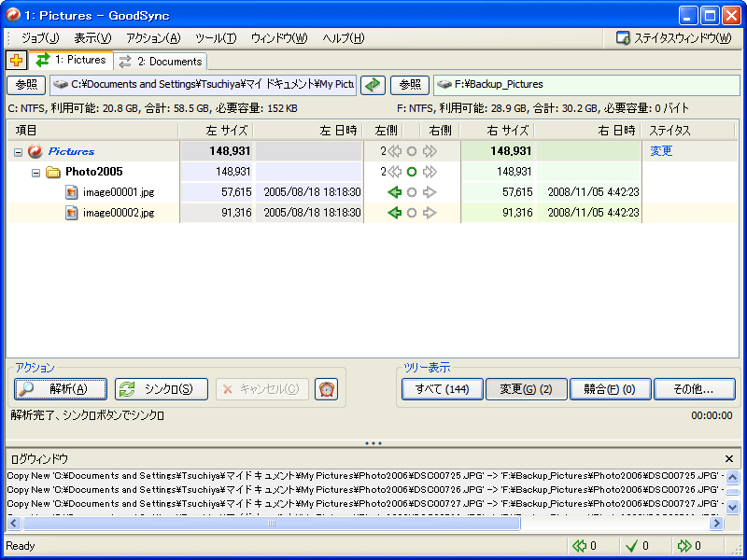Click the 項目 column header
The width and height of the screenshot is (747, 560).
click(92, 130)
